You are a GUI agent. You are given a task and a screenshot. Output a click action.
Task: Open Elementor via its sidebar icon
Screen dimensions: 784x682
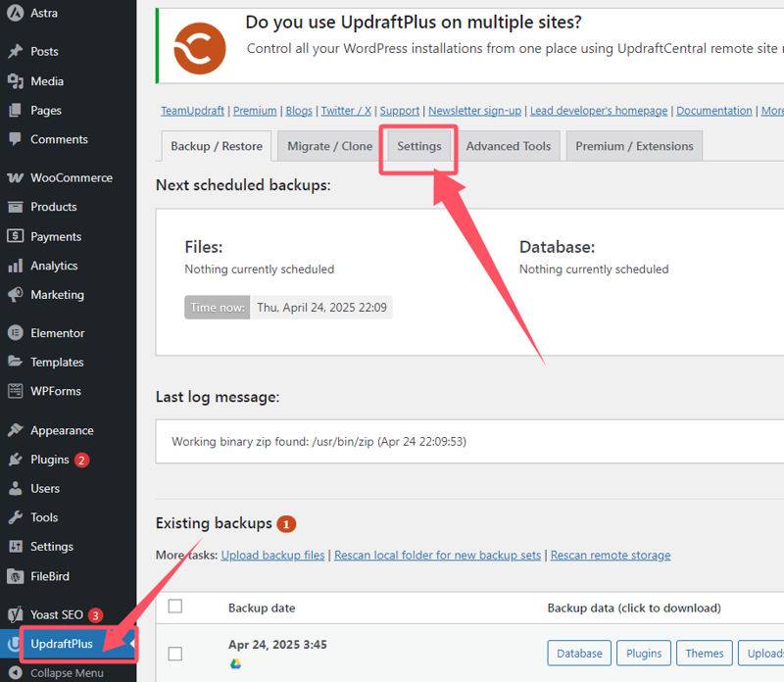[15, 333]
